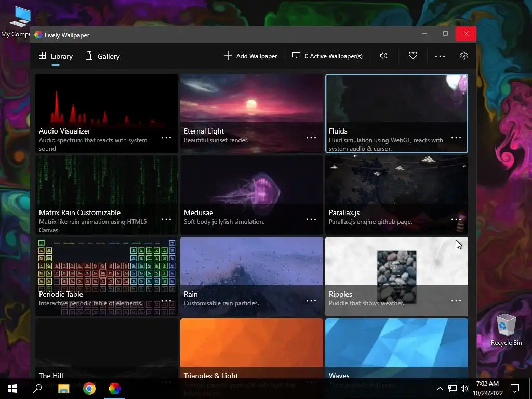532x399 pixels.
Task: Click the Windows Start button
Action: 12,389
